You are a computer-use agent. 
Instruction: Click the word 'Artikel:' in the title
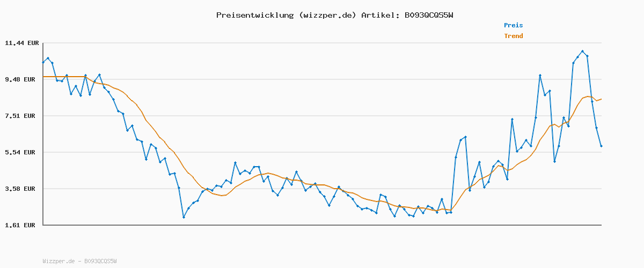pyautogui.click(x=380, y=15)
